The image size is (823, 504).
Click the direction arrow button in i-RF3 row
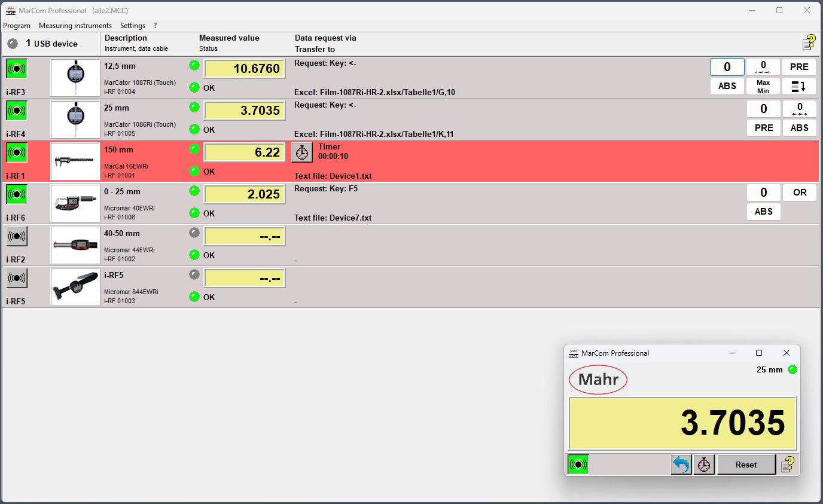click(x=799, y=86)
